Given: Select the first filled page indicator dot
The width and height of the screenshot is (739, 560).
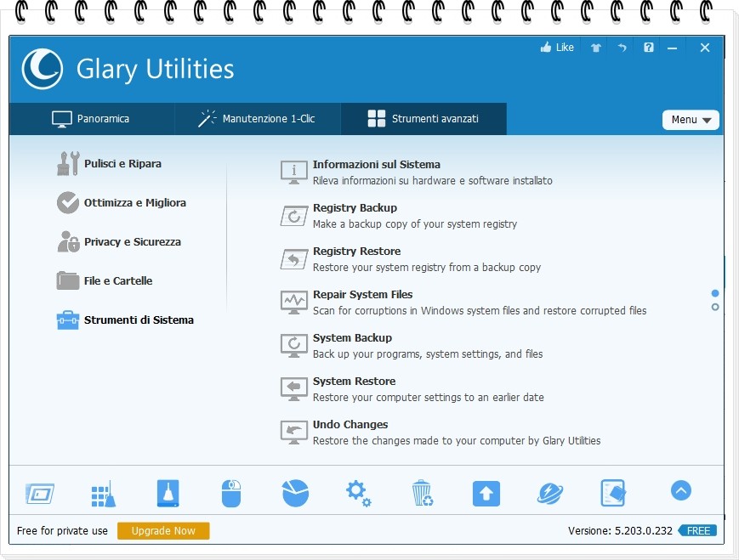Looking at the screenshot, I should point(715,293).
